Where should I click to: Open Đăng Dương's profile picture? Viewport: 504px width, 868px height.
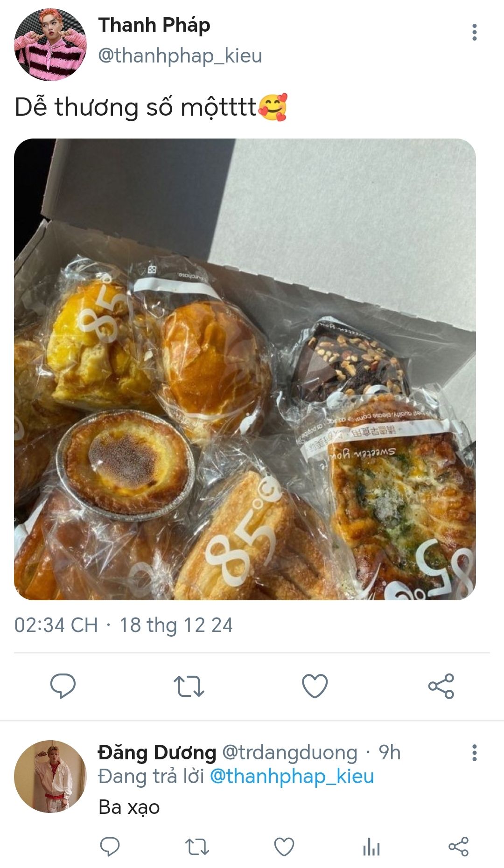coord(50,777)
